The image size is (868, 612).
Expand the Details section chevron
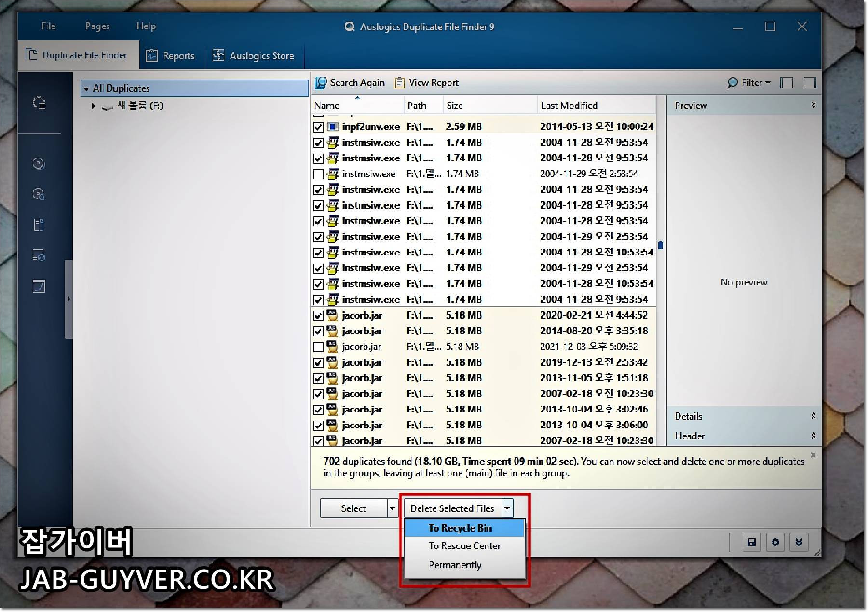(x=814, y=416)
